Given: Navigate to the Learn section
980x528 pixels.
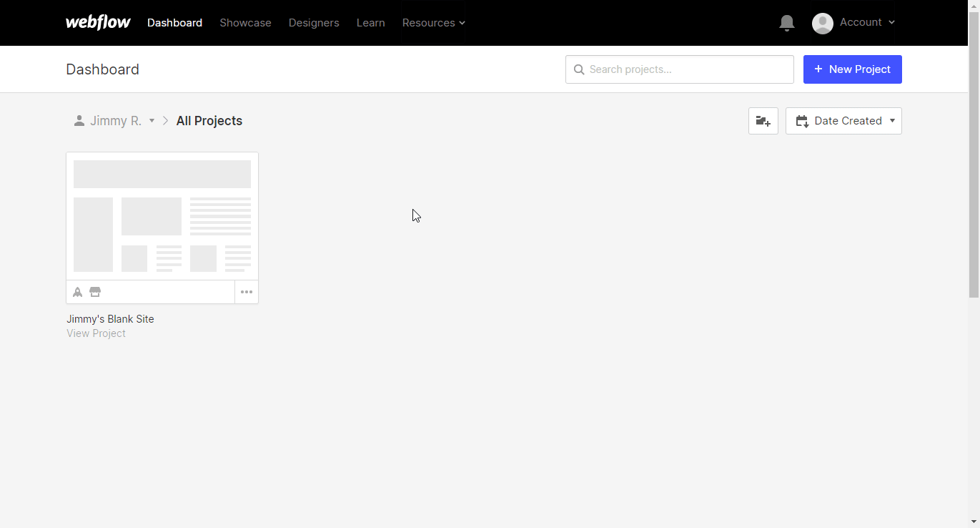Looking at the screenshot, I should coord(370,22).
